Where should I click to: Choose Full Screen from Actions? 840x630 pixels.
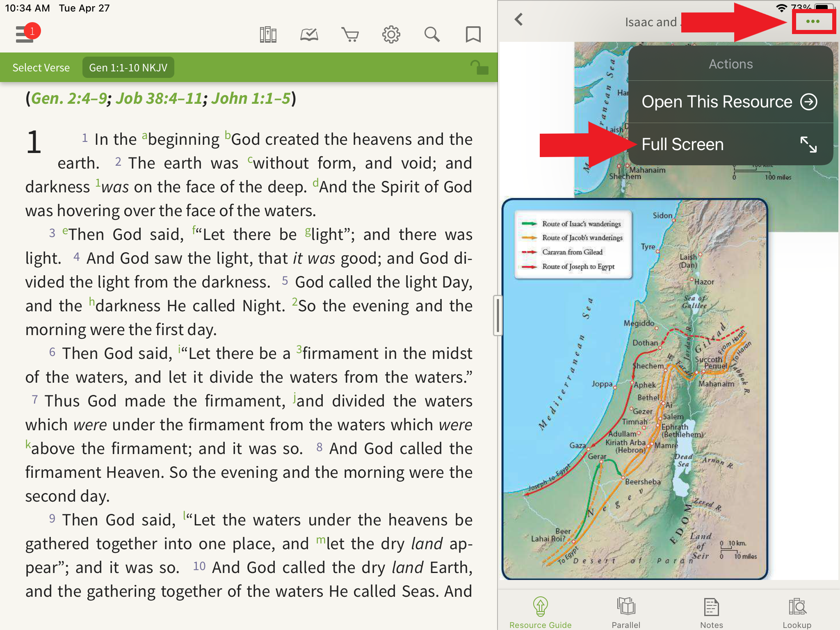[730, 144]
